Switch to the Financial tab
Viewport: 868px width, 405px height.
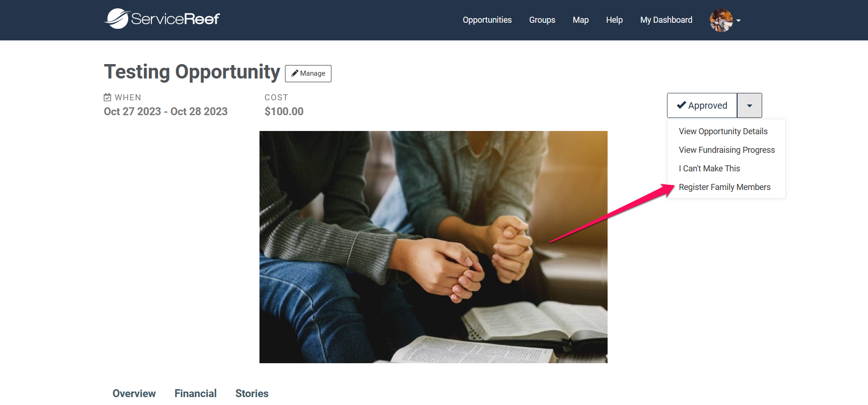(x=195, y=393)
